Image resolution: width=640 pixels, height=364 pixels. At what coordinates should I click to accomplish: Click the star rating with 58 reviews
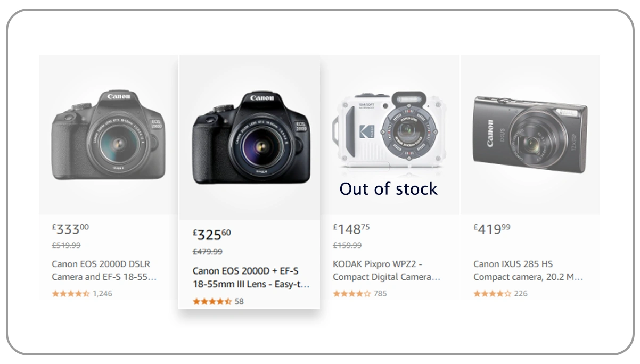pyautogui.click(x=212, y=301)
